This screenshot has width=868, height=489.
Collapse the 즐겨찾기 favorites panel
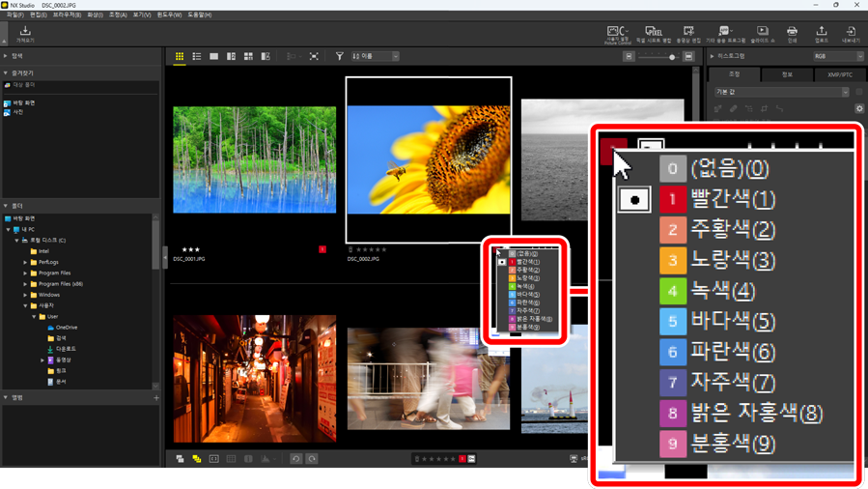tap(6, 72)
